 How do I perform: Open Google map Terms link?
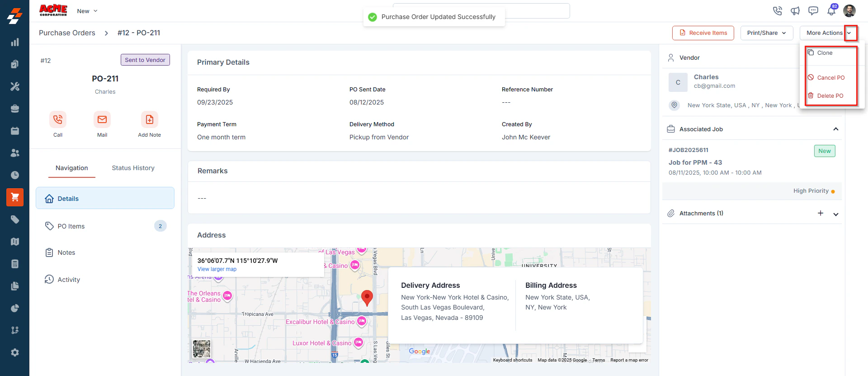click(599, 360)
